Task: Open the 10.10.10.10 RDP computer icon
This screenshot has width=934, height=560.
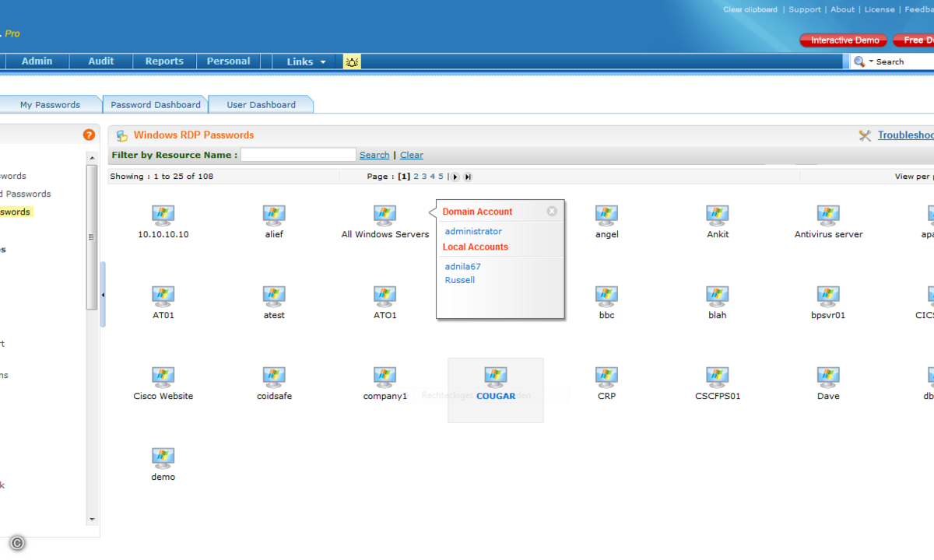Action: point(163,215)
